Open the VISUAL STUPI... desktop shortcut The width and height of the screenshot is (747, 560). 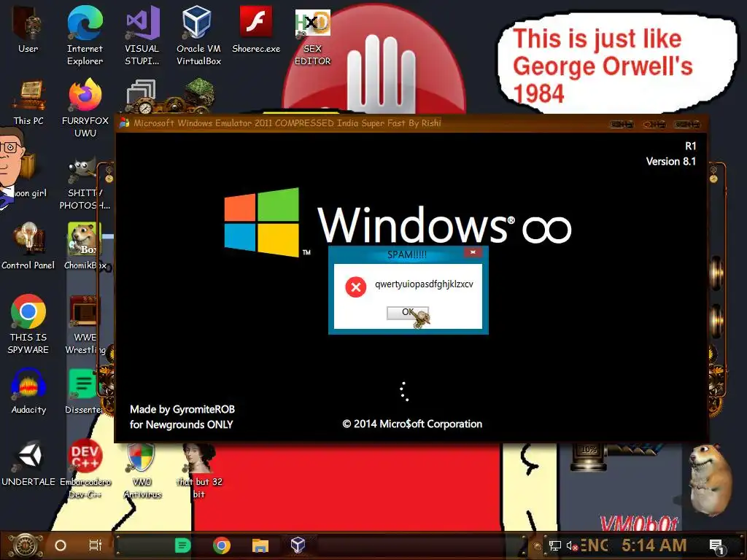pos(142,35)
